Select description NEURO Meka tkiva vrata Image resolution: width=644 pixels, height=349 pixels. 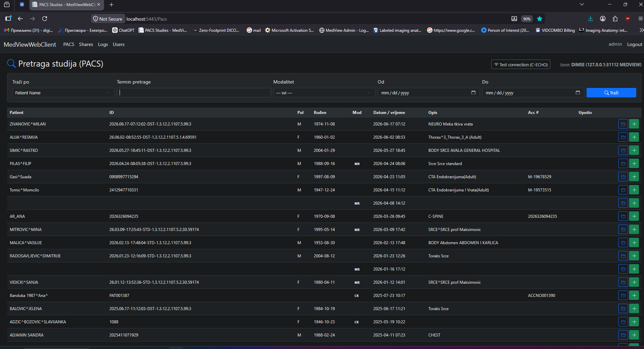point(450,124)
